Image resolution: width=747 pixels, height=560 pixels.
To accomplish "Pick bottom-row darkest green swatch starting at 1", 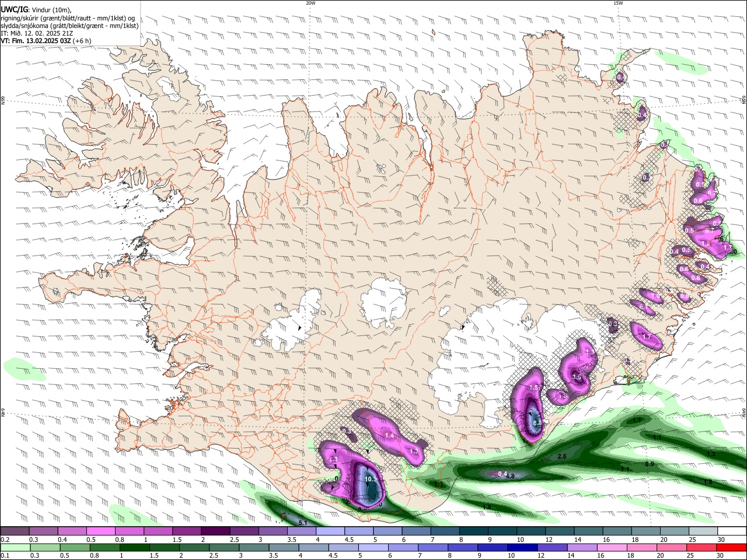I will (x=134, y=547).
